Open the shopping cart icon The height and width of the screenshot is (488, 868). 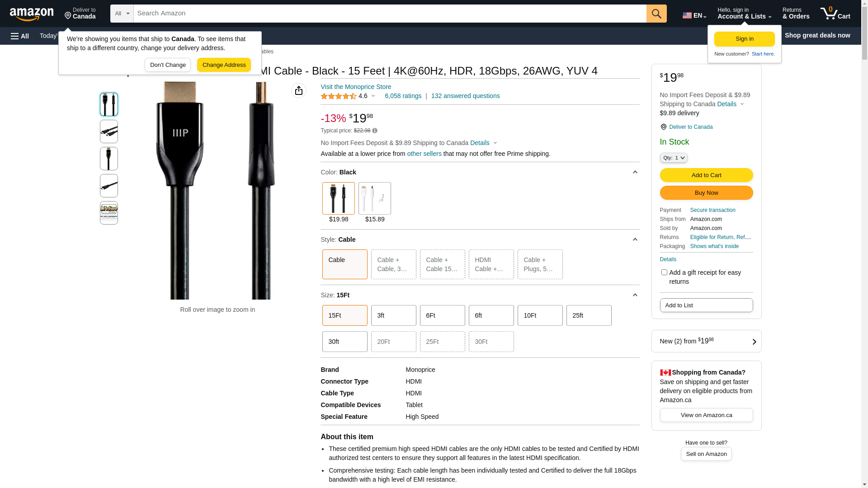tap(835, 14)
